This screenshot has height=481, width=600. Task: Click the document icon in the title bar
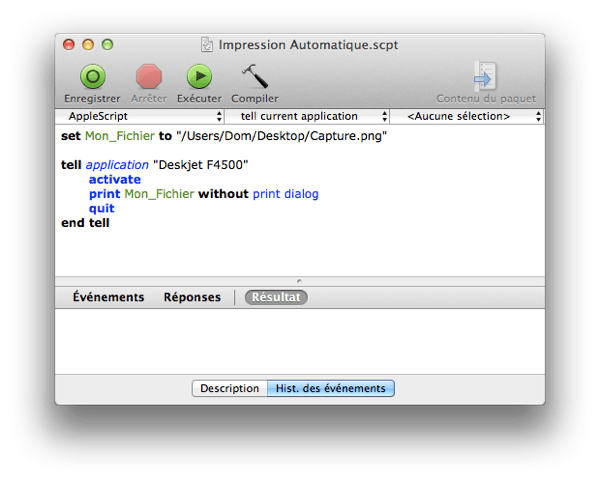[207, 44]
